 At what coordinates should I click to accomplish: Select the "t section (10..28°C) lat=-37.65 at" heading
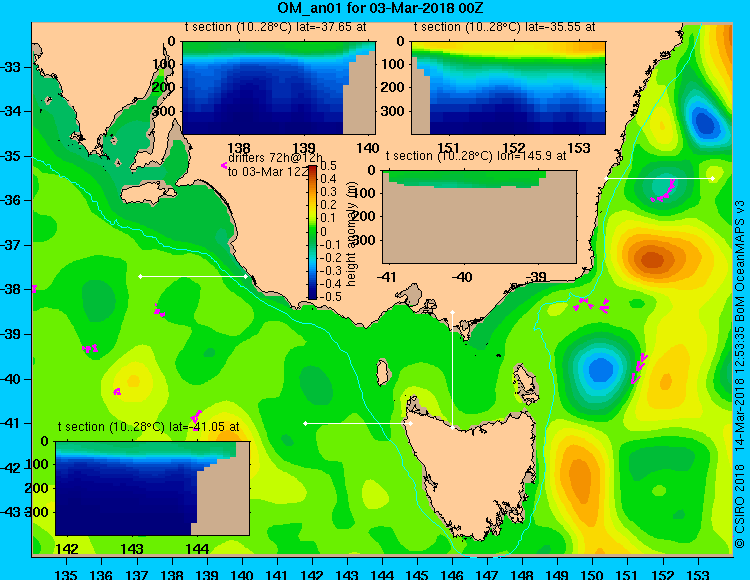click(275, 27)
